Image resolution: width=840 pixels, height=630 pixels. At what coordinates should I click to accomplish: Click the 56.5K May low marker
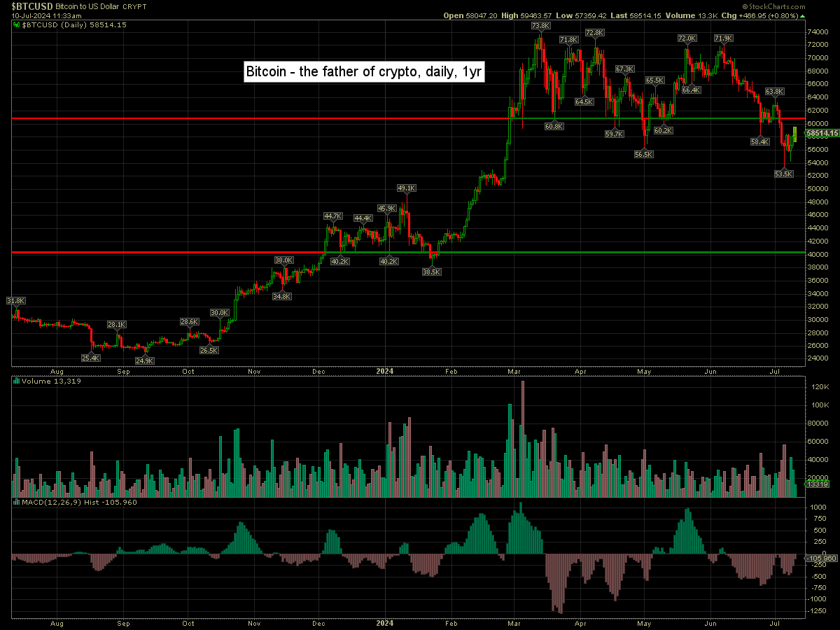pyautogui.click(x=643, y=154)
